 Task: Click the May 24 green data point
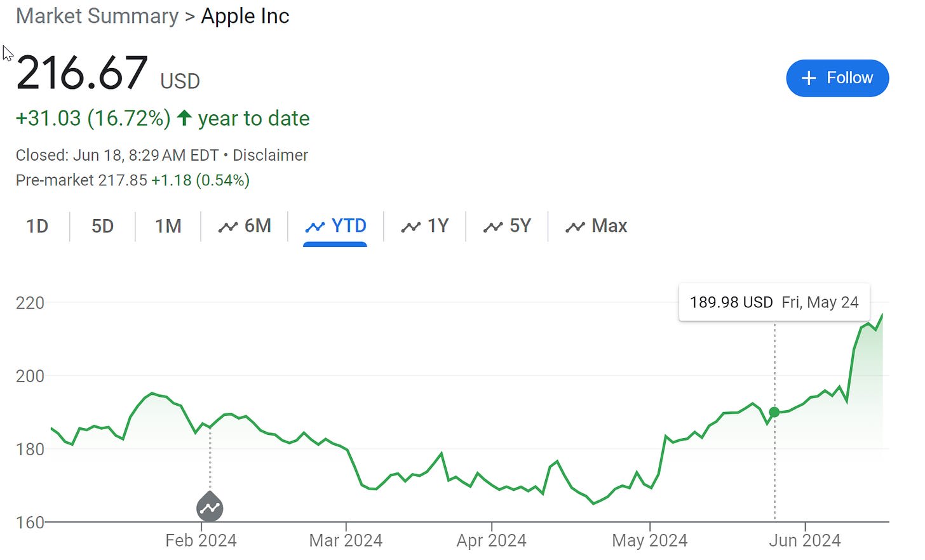[774, 412]
